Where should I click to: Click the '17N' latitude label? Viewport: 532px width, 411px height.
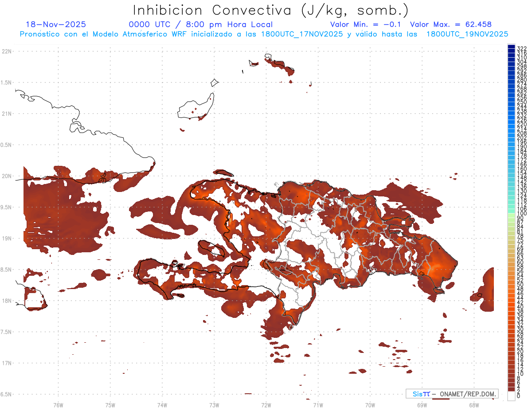point(7,363)
